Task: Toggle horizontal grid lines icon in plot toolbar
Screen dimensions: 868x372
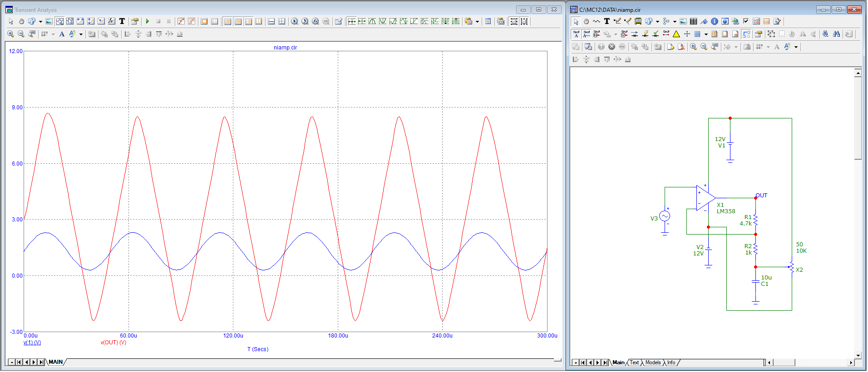Action: (238, 21)
